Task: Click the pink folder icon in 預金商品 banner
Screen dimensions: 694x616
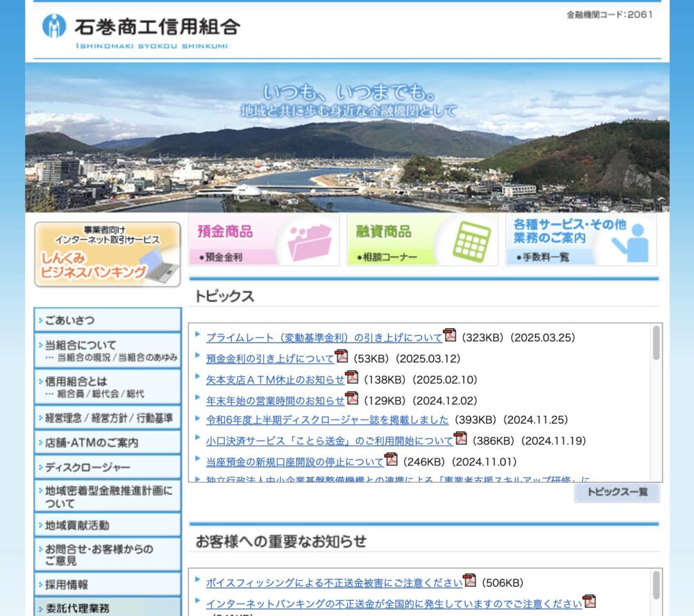Action: coord(310,241)
